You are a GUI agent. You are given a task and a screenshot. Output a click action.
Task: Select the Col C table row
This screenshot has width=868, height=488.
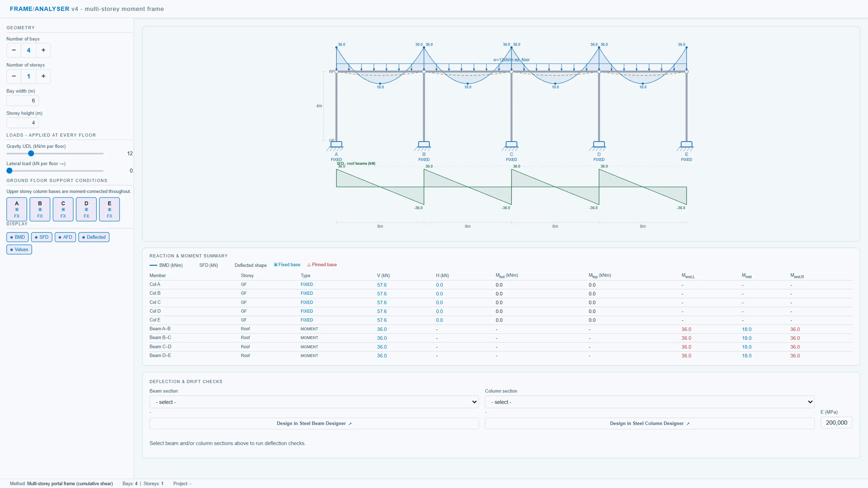[x=501, y=302]
